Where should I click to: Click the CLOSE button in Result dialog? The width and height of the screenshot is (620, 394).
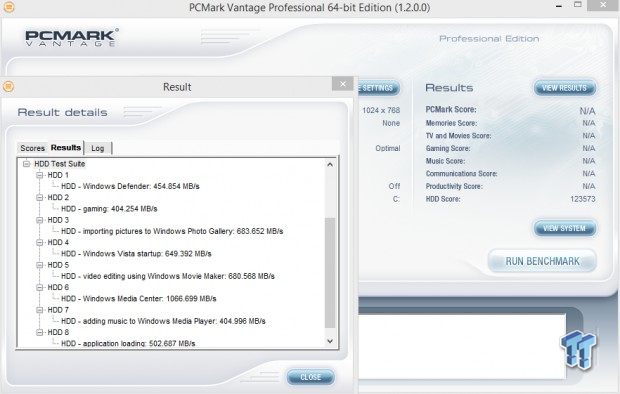[310, 377]
